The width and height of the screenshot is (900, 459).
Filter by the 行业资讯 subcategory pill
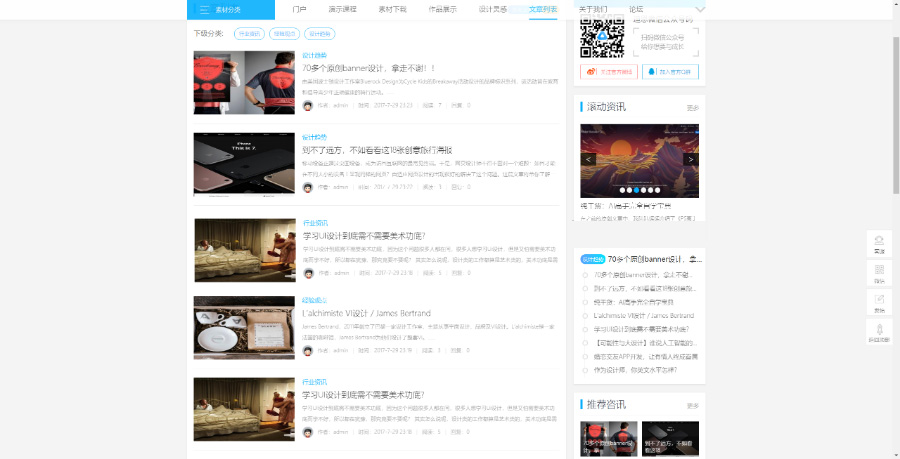coord(250,34)
